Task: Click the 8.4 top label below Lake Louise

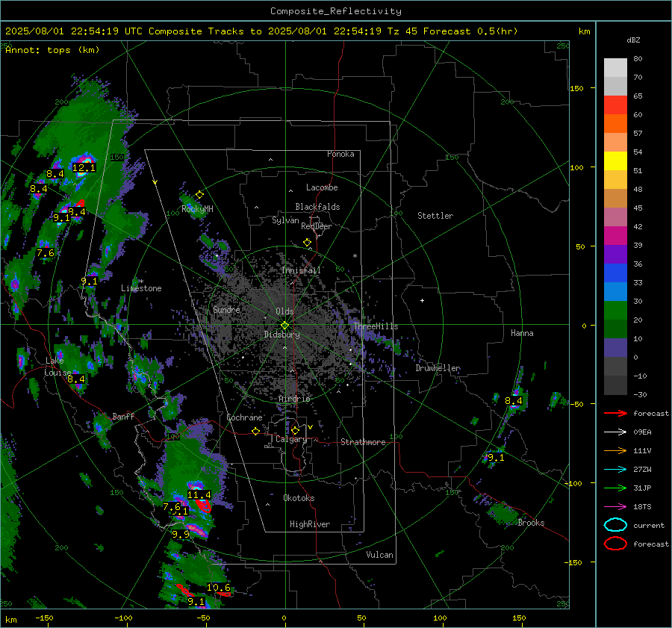Action: [76, 379]
